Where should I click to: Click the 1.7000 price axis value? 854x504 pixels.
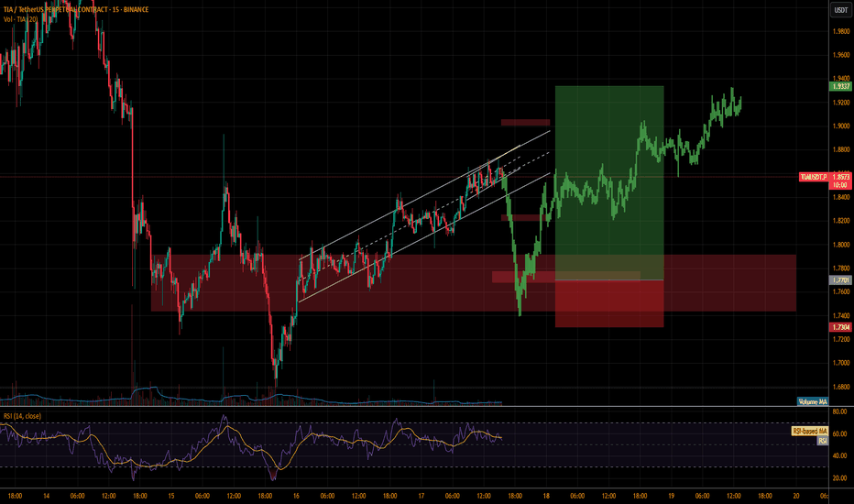pyautogui.click(x=841, y=363)
